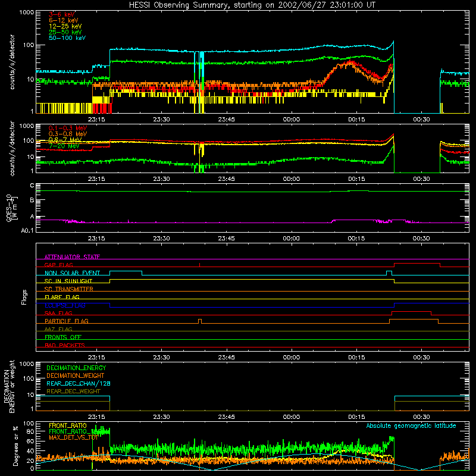Select the GAP_FLAG label

(x=58, y=265)
